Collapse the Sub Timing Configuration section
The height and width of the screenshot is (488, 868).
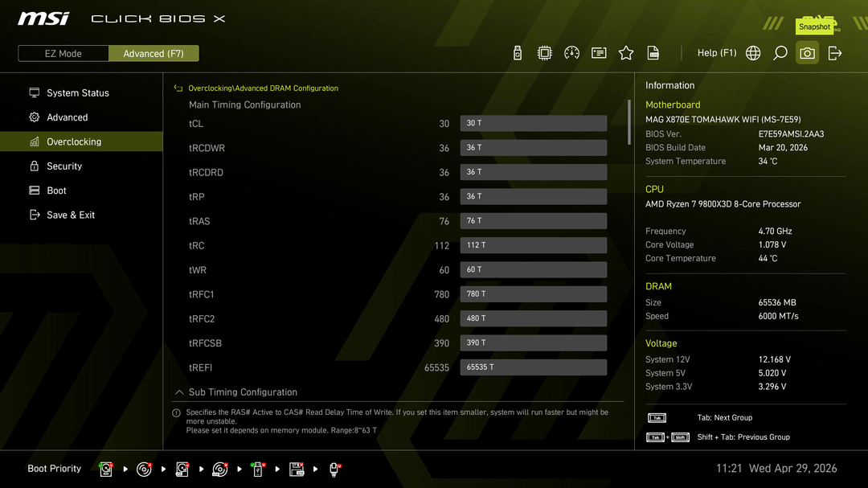[178, 392]
